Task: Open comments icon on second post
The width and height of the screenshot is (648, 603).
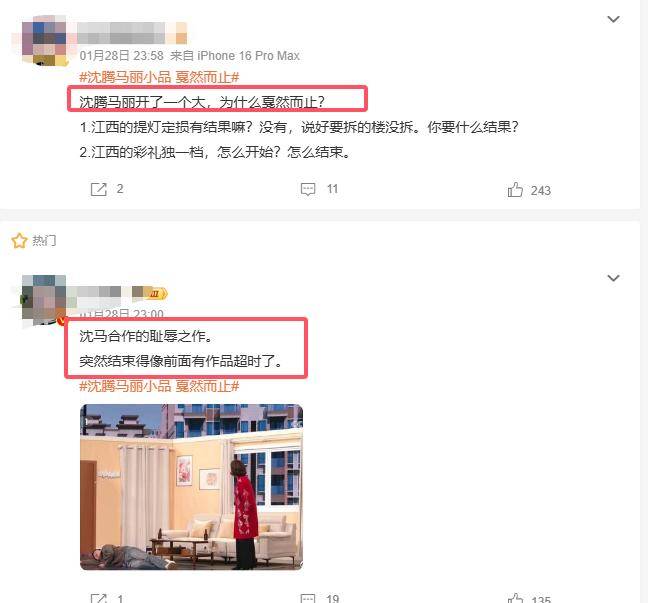Action: (308, 598)
